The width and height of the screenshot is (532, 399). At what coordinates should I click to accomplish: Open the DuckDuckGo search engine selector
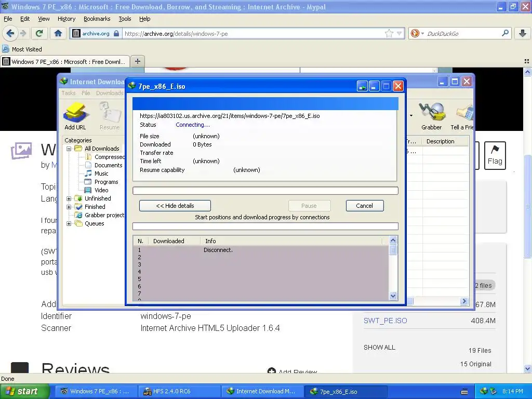click(417, 33)
